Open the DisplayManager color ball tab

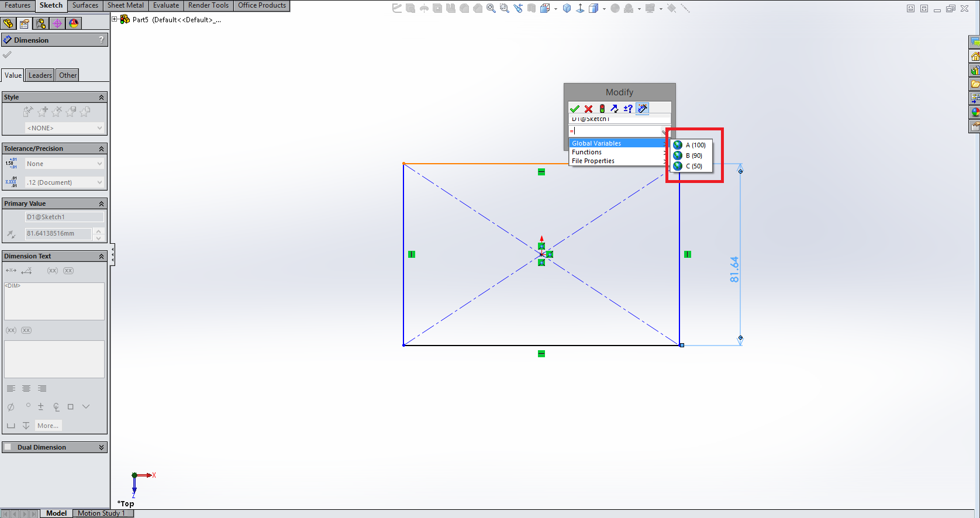pyautogui.click(x=74, y=23)
